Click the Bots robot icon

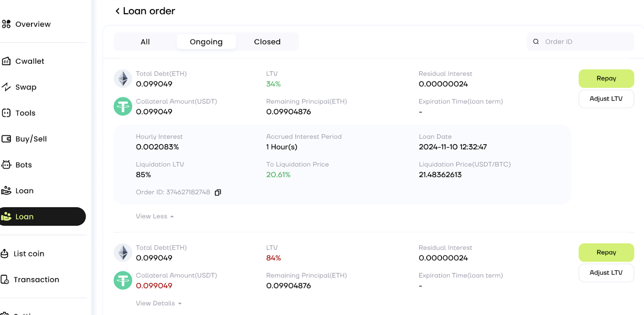(6, 165)
